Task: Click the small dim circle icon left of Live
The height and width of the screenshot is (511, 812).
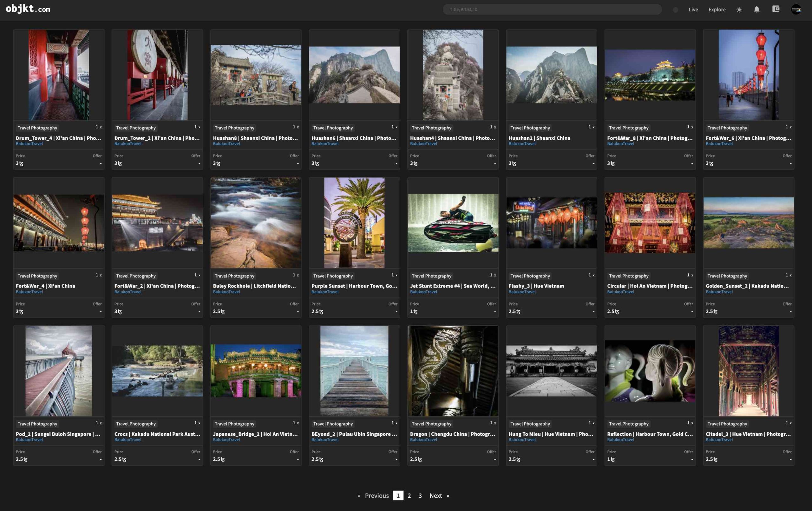Action: point(675,10)
